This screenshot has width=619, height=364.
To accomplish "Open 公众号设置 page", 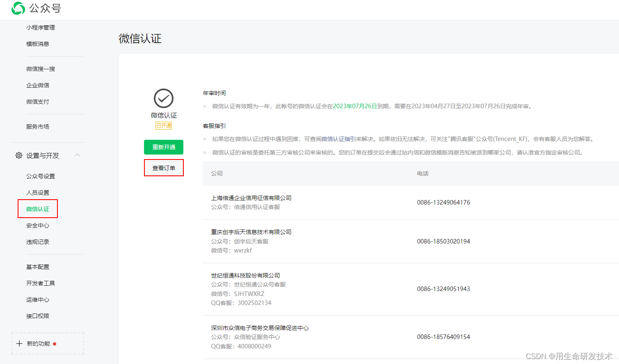I will [41, 176].
